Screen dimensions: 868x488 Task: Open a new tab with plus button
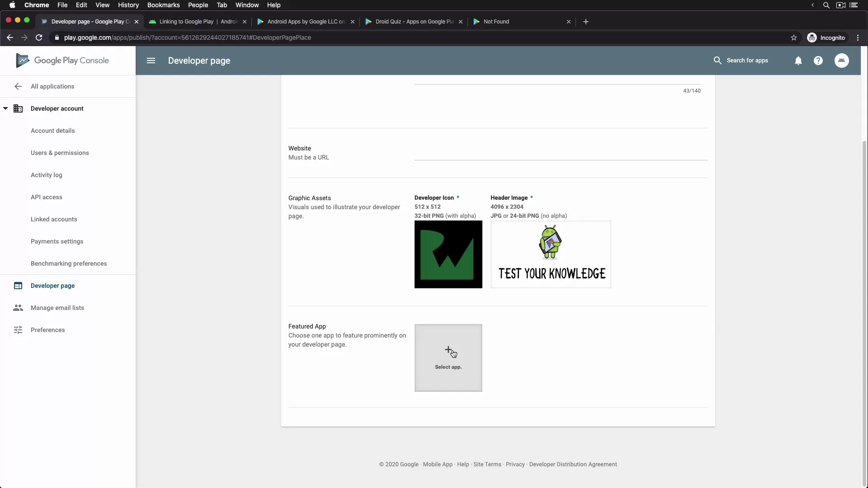click(586, 22)
